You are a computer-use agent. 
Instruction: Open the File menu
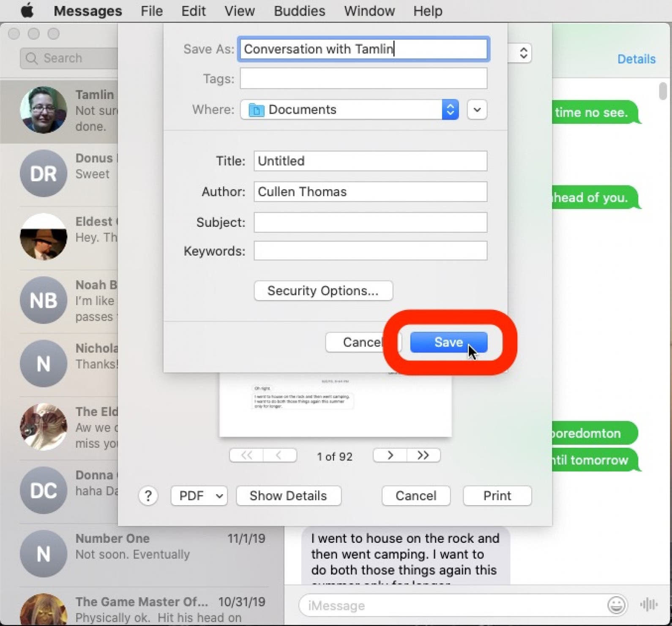(x=152, y=11)
